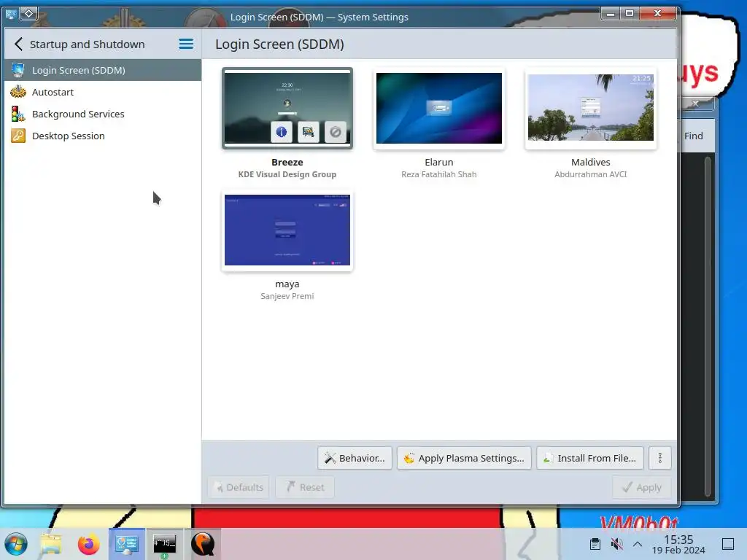Click the Autostart gear icon

(x=18, y=91)
